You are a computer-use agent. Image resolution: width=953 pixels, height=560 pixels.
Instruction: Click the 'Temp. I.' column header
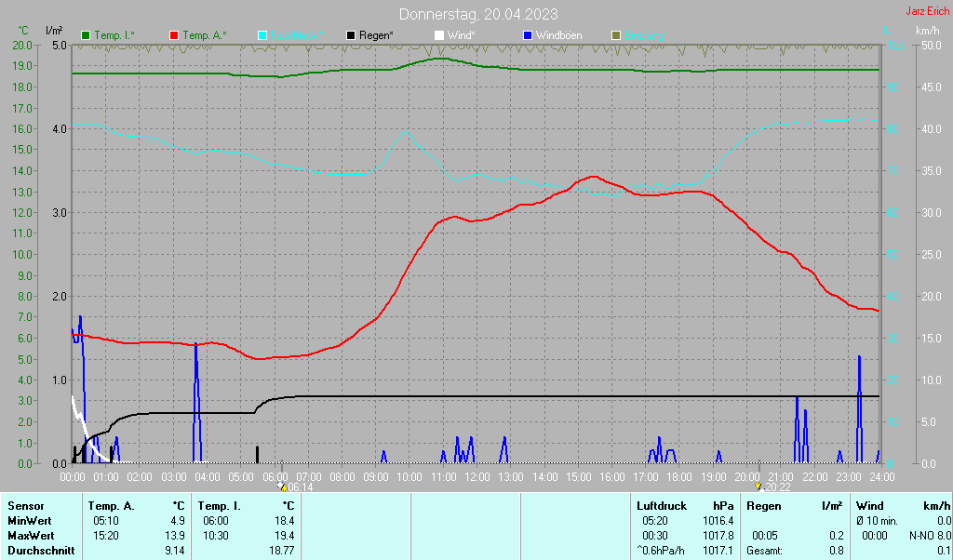220,506
